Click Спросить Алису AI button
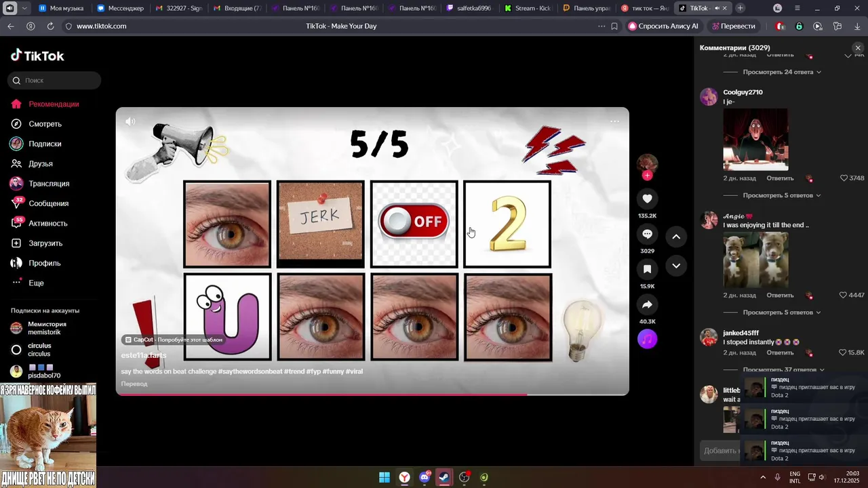Screen dimensions: 868x488 click(663, 26)
